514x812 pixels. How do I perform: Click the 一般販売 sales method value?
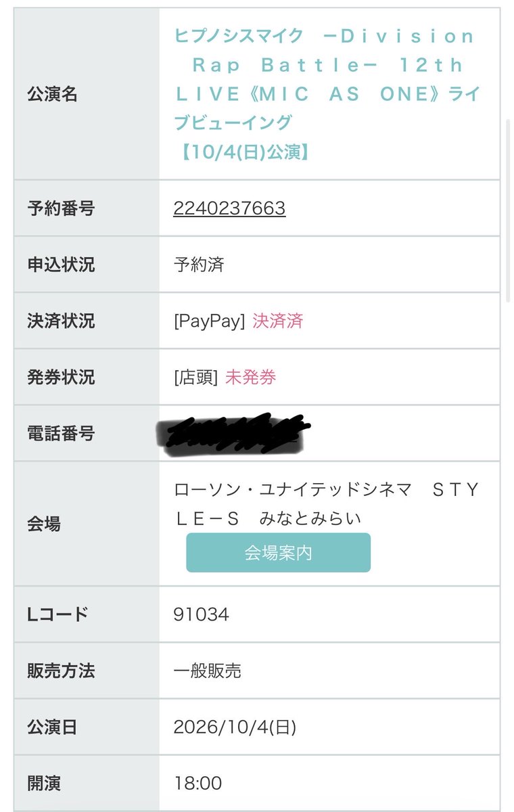pyautogui.click(x=207, y=671)
